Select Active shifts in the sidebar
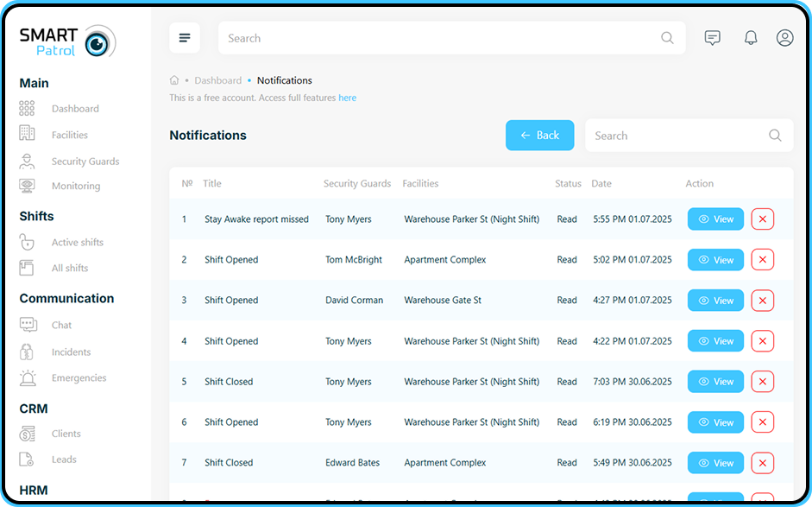Viewport: 812px width, 507px height. click(x=77, y=243)
